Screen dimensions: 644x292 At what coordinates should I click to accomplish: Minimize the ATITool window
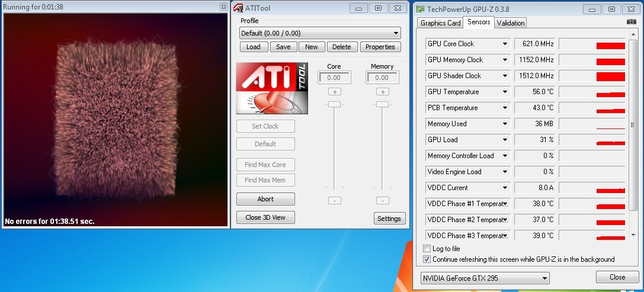358,8
